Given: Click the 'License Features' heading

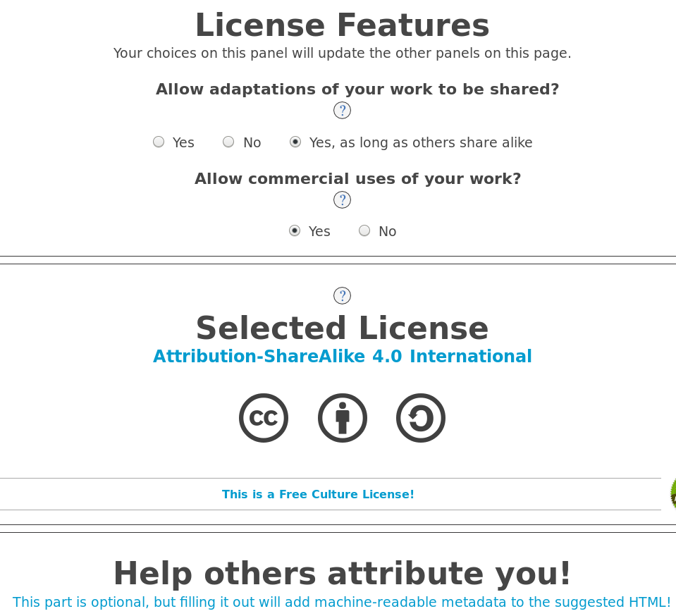Looking at the screenshot, I should click(343, 25).
